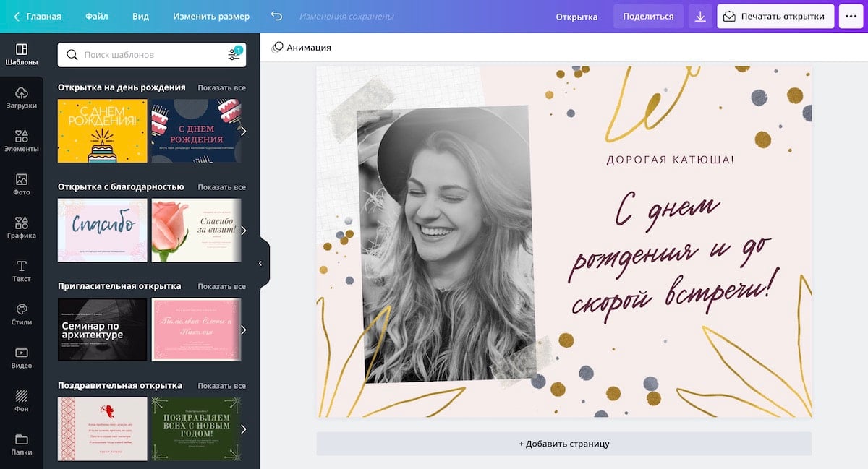Open the Стили styles panel
Viewport: 868px width, 469px height.
coord(21,314)
